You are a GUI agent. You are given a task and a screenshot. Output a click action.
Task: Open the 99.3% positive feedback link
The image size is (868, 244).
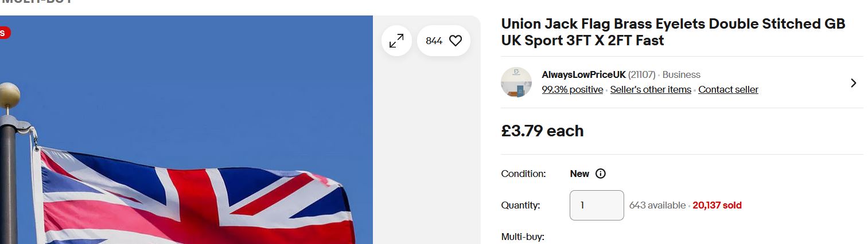coord(572,89)
